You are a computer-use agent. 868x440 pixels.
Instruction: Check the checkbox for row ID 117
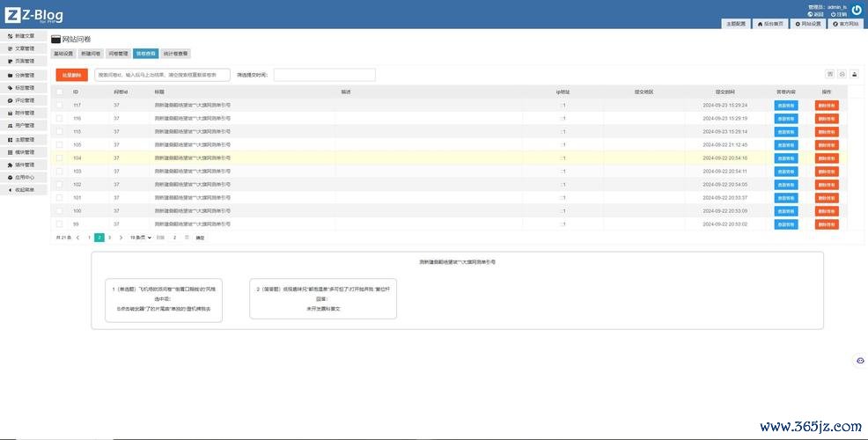point(59,105)
